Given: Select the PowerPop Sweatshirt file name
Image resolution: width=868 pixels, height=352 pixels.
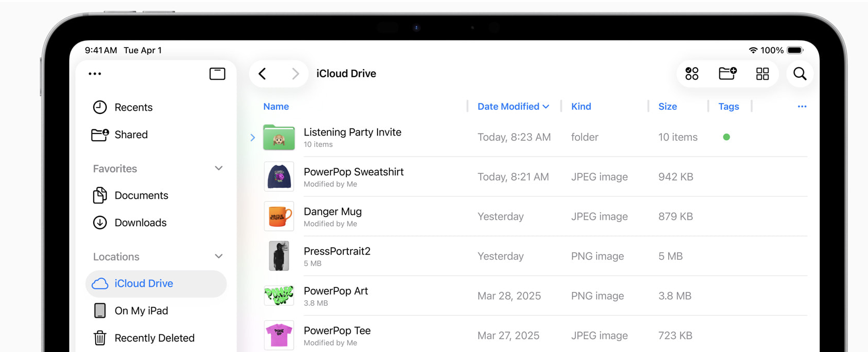Looking at the screenshot, I should coord(353,172).
